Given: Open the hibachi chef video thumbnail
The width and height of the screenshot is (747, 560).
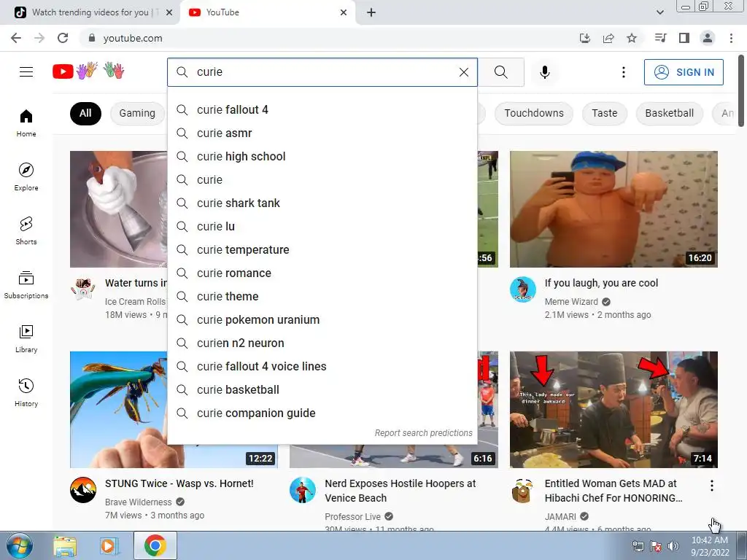Looking at the screenshot, I should coord(614,410).
